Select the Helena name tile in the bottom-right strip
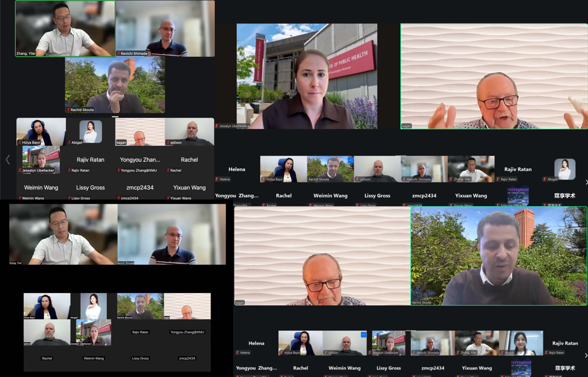This screenshot has height=377, width=588. tap(257, 343)
